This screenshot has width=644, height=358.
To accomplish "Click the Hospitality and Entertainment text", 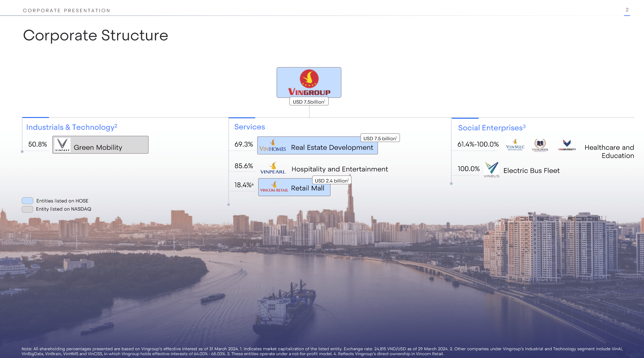I will tap(340, 169).
